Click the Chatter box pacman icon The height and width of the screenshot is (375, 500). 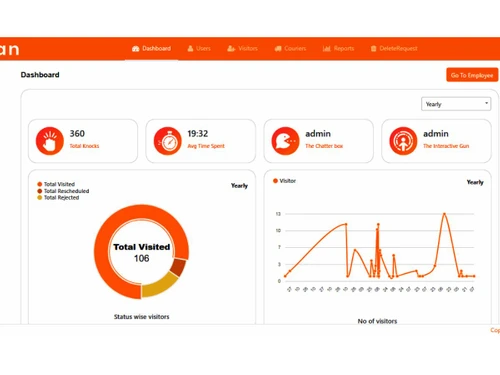(x=285, y=141)
